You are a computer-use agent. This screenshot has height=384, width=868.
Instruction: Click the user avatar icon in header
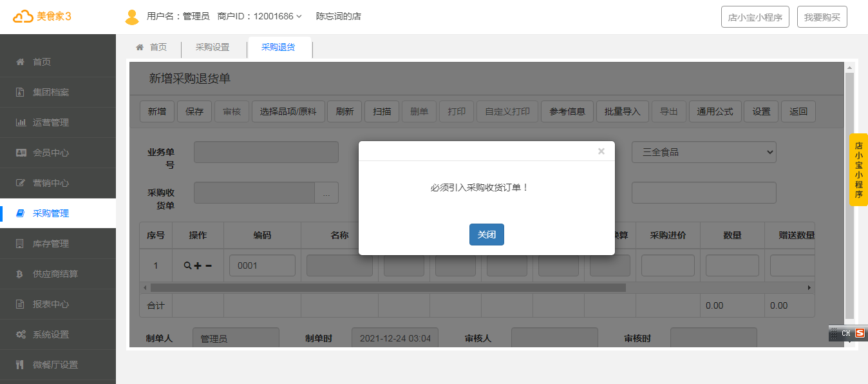pos(132,17)
